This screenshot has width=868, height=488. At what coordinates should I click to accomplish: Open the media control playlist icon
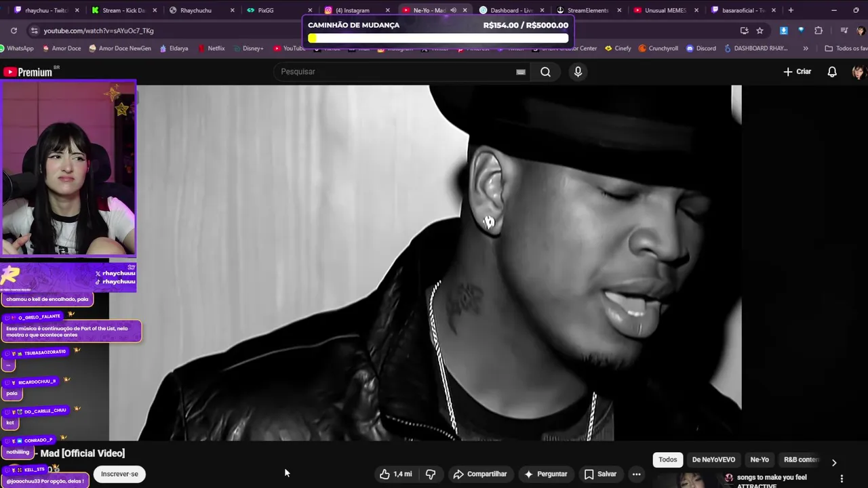(x=844, y=30)
